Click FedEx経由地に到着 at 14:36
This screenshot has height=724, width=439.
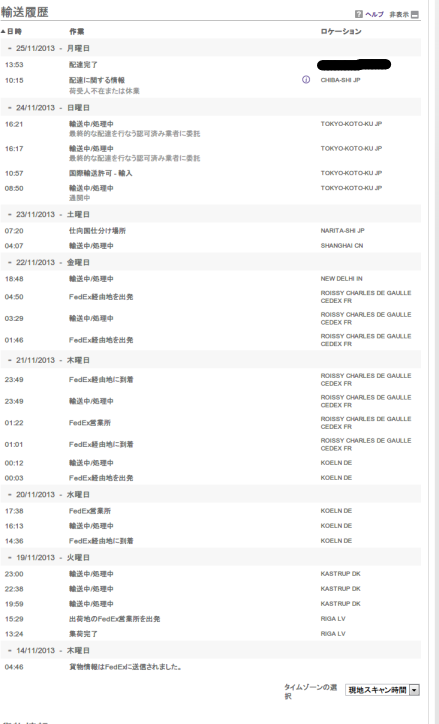coord(101,541)
